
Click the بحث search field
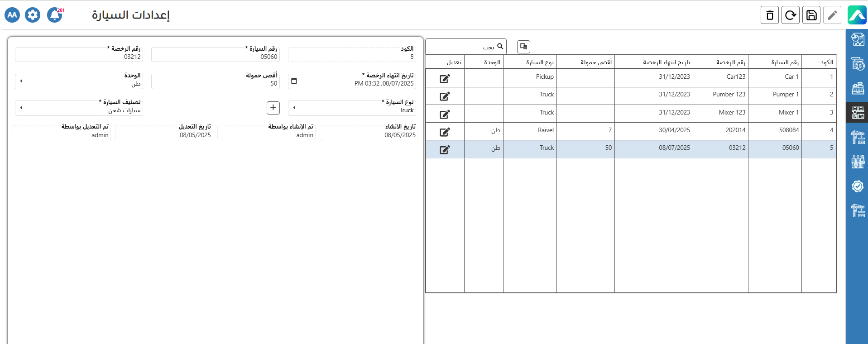[x=462, y=47]
